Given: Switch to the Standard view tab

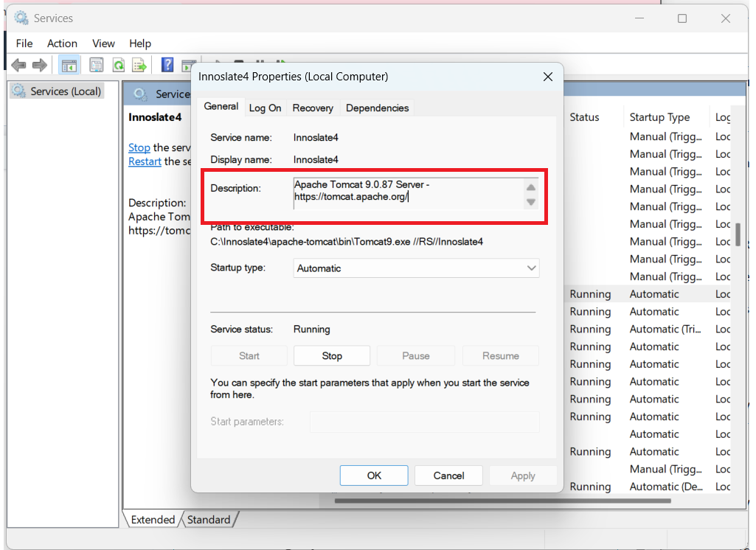Looking at the screenshot, I should pyautogui.click(x=209, y=519).
